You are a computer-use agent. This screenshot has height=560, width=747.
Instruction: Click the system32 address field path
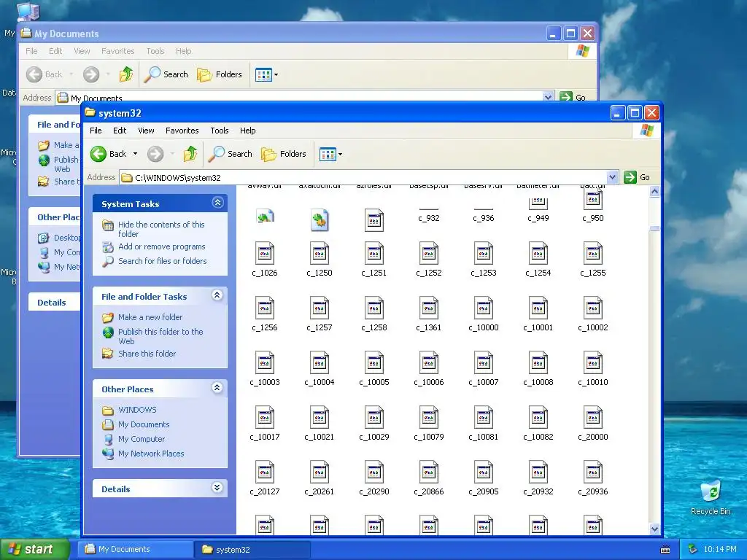(178, 178)
